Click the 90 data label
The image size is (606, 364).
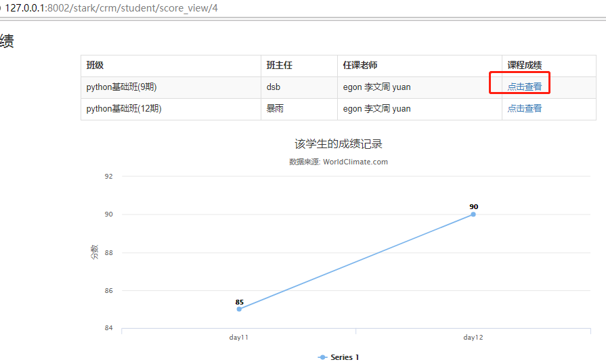tap(474, 207)
